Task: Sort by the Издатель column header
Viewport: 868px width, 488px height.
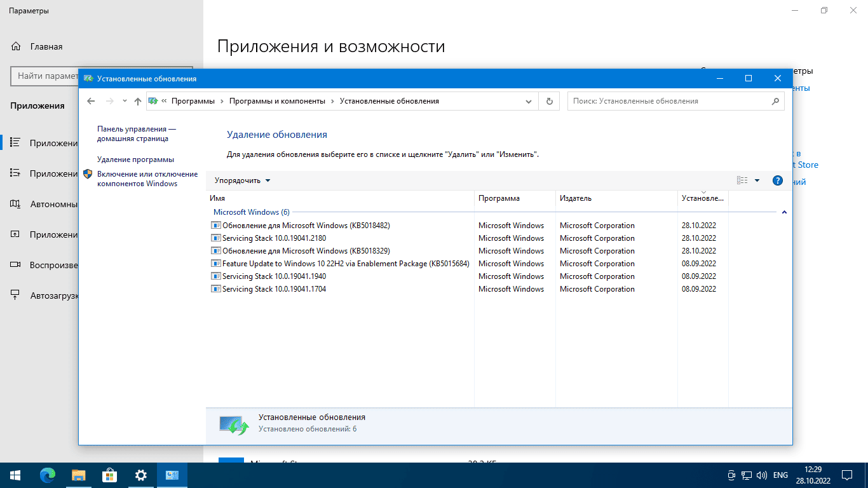Action: pyautogui.click(x=616, y=198)
